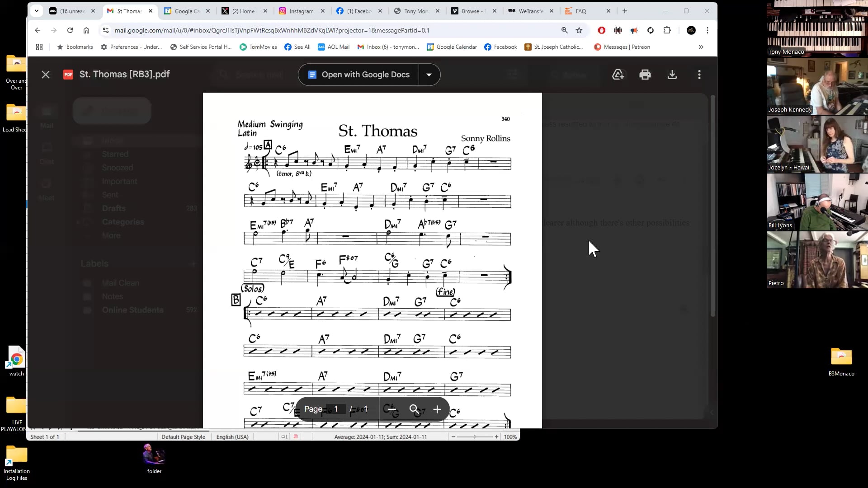Zoom in on the PDF page
The image size is (868, 488).
click(x=436, y=409)
